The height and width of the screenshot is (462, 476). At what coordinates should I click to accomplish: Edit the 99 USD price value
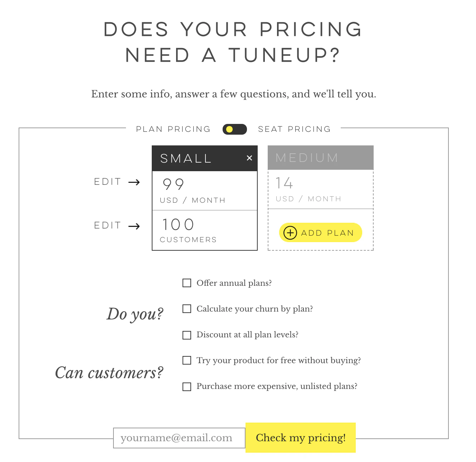[x=174, y=185]
